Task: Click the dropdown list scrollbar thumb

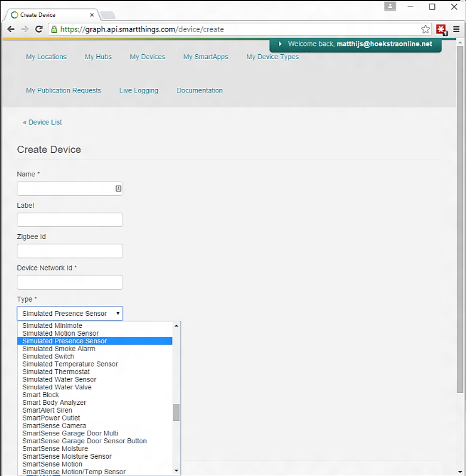Action: 176,412
